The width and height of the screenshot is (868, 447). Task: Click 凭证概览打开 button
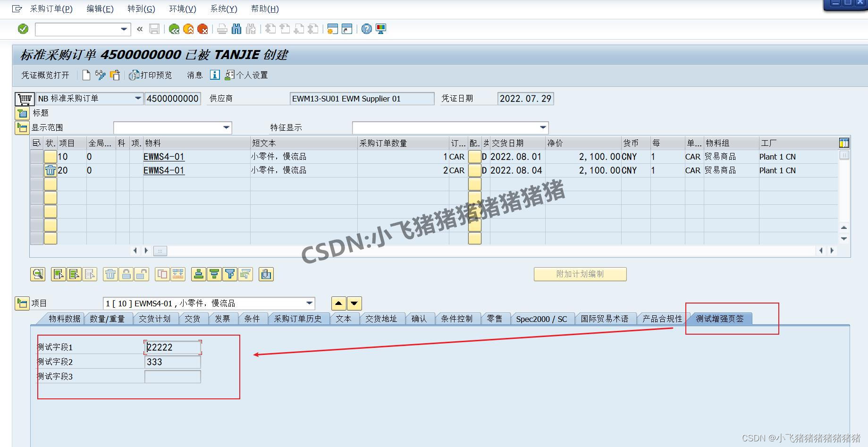(45, 75)
